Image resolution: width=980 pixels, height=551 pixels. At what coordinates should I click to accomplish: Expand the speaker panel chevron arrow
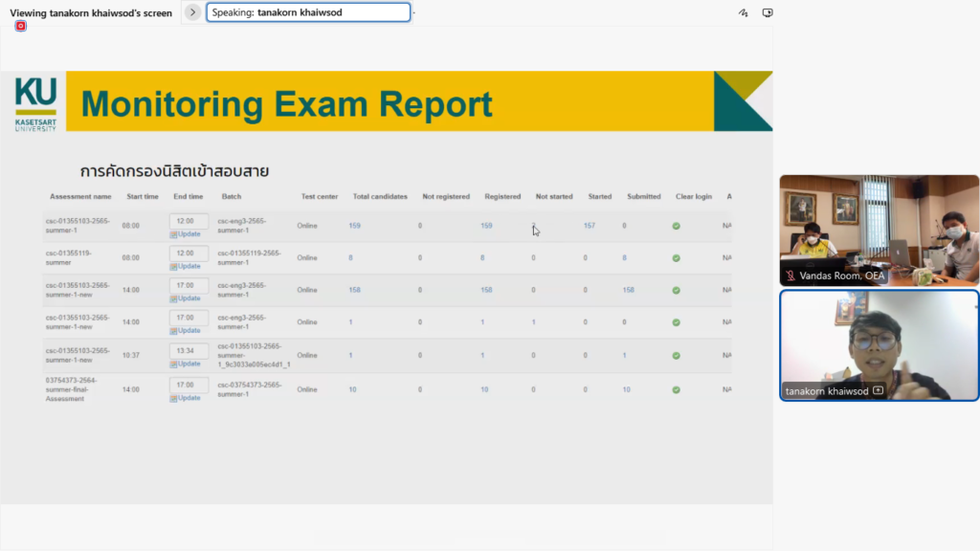pyautogui.click(x=192, y=12)
